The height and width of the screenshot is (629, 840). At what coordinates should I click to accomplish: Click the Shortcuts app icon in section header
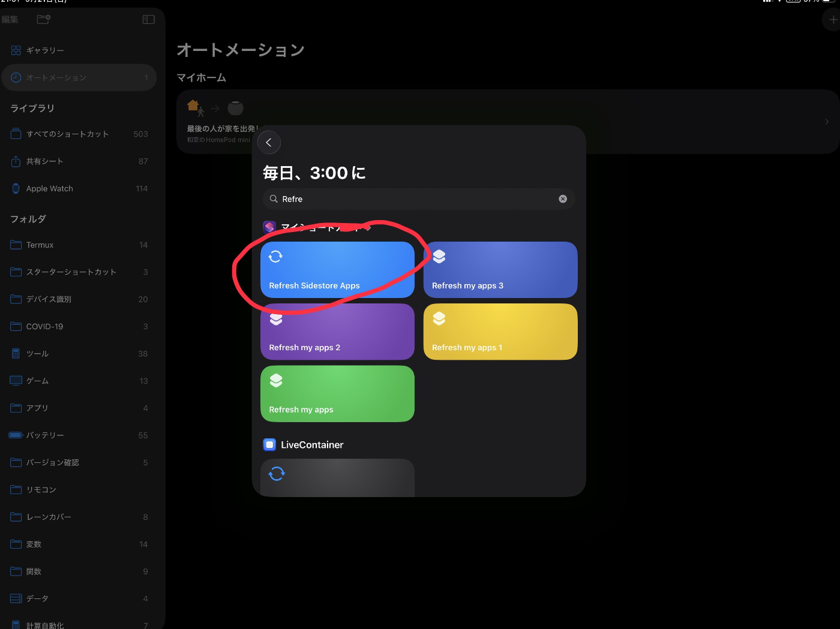(269, 227)
